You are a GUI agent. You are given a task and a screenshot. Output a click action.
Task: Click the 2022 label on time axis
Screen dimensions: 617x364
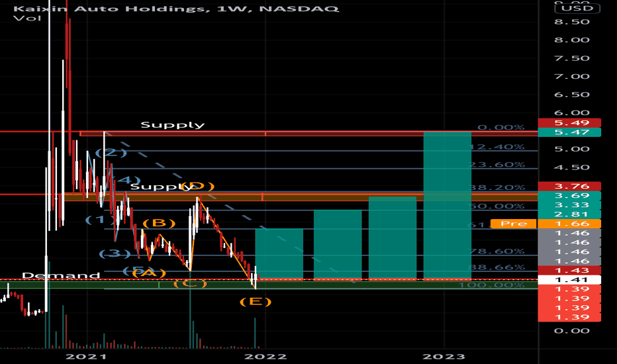[x=265, y=357]
